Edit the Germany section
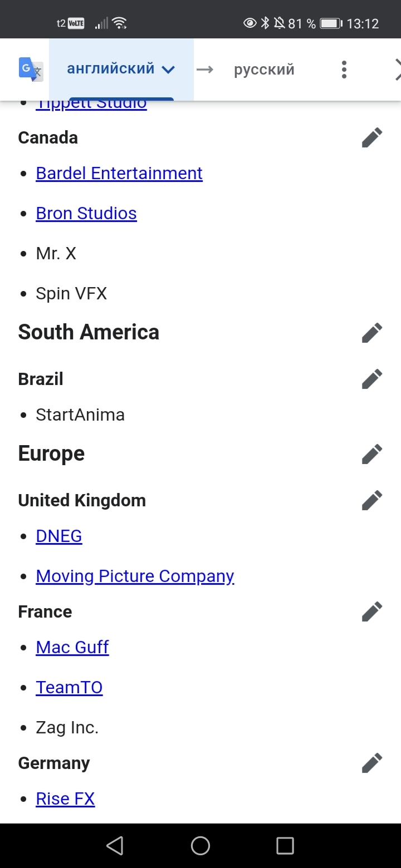The height and width of the screenshot is (868, 401). [x=372, y=763]
